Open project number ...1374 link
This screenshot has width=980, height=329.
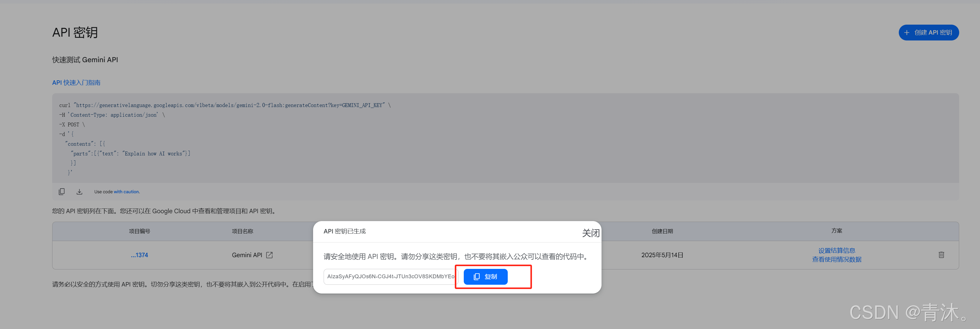point(139,255)
